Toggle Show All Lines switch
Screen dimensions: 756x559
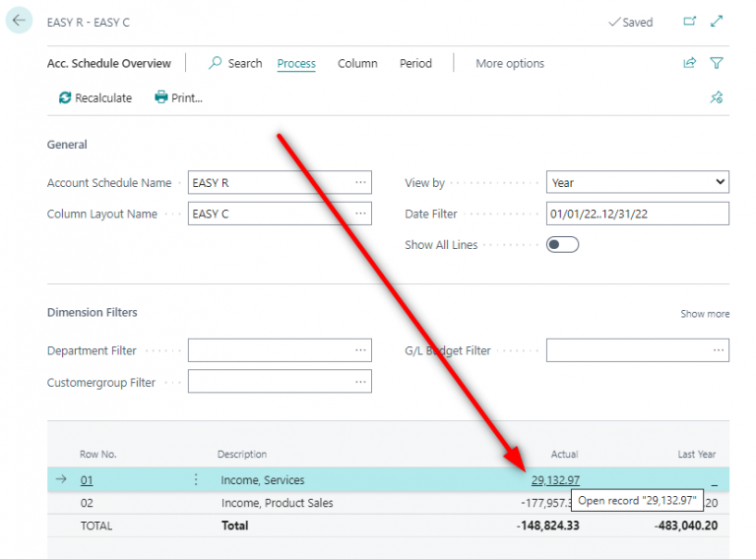pos(562,245)
